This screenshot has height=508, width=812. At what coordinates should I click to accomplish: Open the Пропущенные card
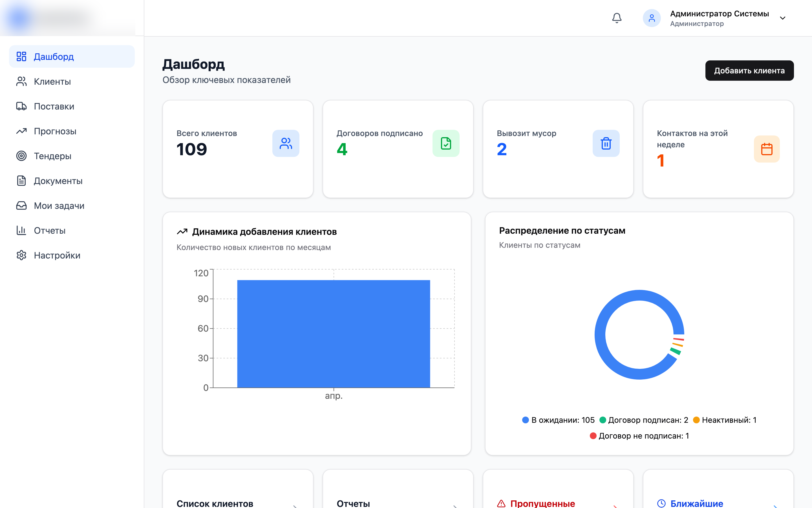(x=558, y=489)
